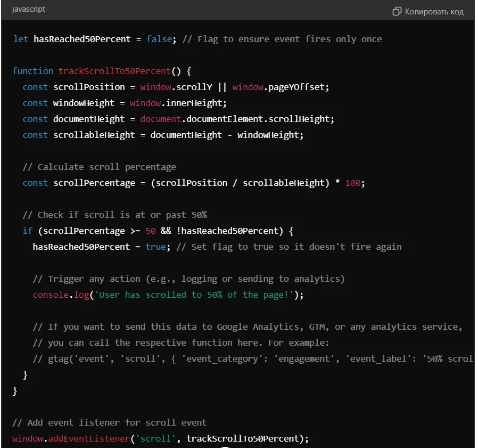Click the "// Add event listener for scroll event" comment
The height and width of the screenshot is (448, 478).
(x=110, y=422)
